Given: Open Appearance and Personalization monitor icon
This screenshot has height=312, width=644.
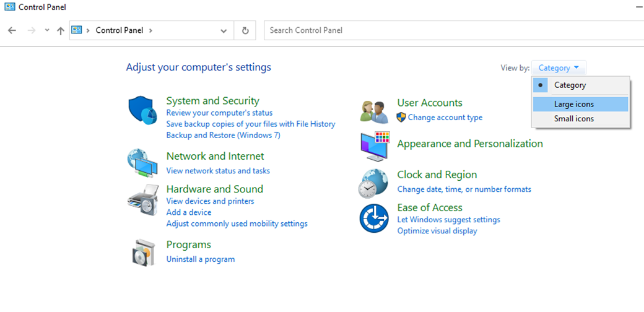Looking at the screenshot, I should pyautogui.click(x=374, y=146).
